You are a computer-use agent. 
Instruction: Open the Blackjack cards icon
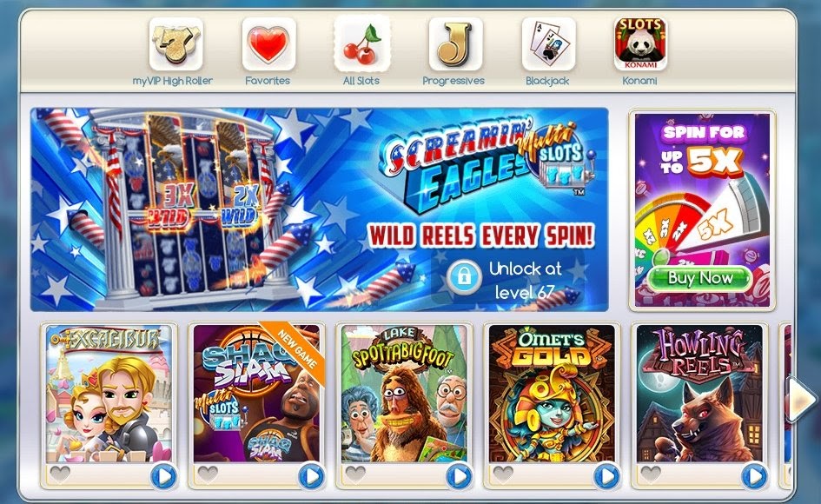pos(548,44)
